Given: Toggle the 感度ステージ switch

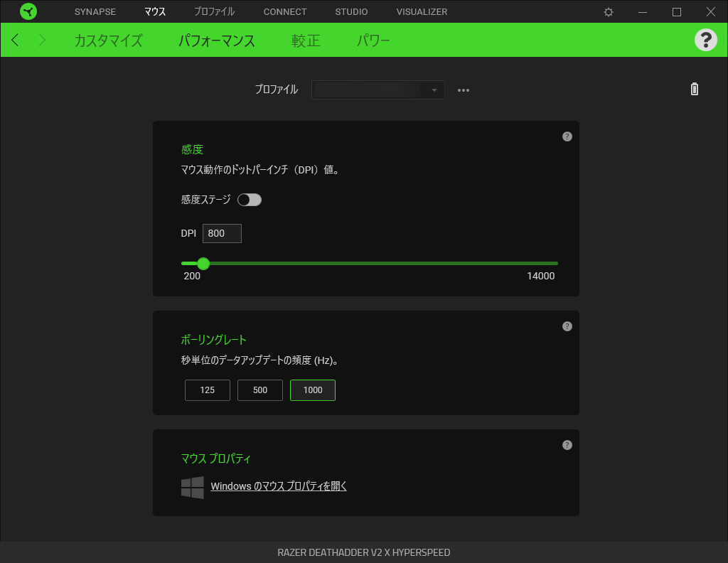Looking at the screenshot, I should pos(250,200).
